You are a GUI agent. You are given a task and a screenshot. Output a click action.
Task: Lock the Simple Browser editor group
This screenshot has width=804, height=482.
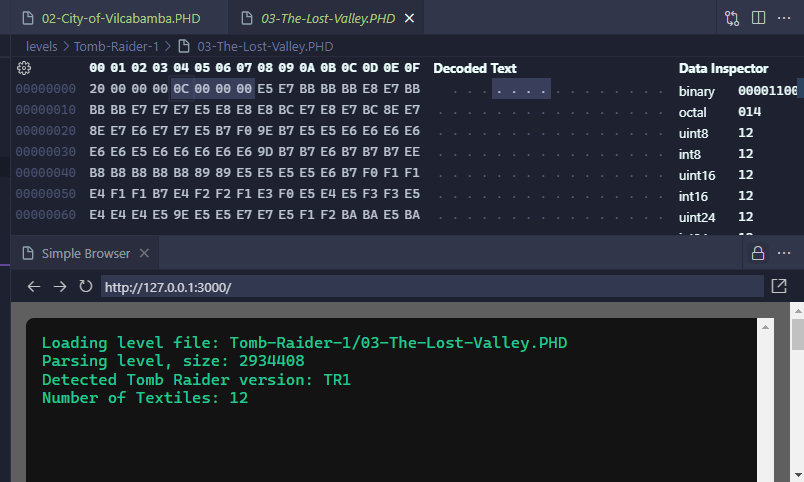click(758, 253)
